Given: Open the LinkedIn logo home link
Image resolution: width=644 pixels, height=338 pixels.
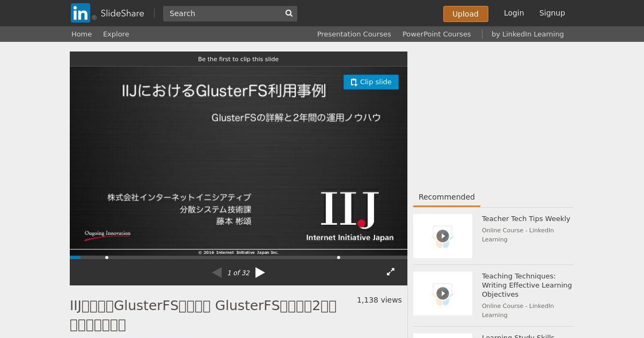Looking at the screenshot, I should [80, 13].
